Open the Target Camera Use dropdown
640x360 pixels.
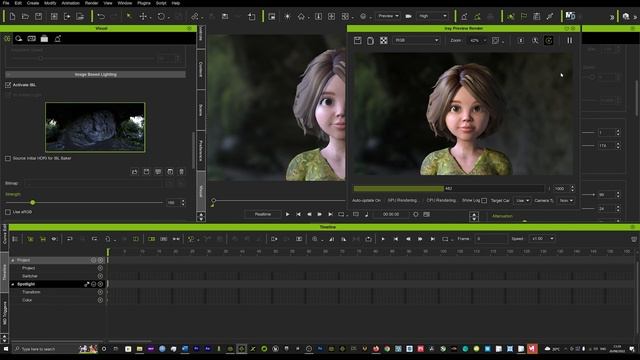[x=522, y=200]
